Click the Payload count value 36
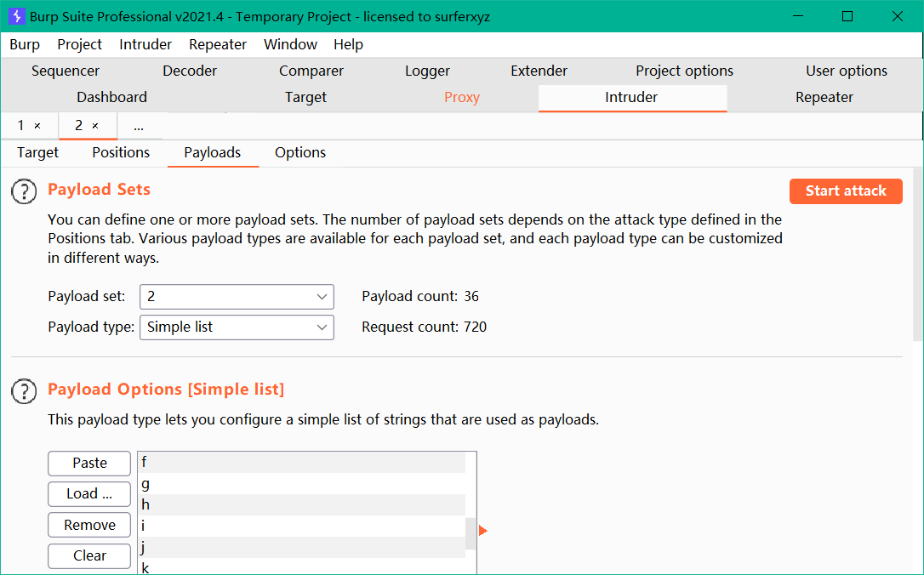 click(x=471, y=296)
